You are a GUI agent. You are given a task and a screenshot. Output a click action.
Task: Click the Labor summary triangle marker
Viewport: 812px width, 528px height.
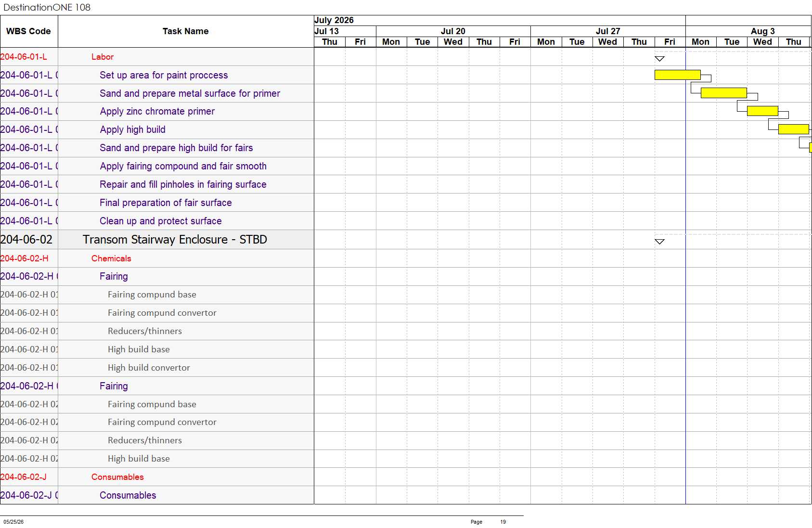(659, 59)
